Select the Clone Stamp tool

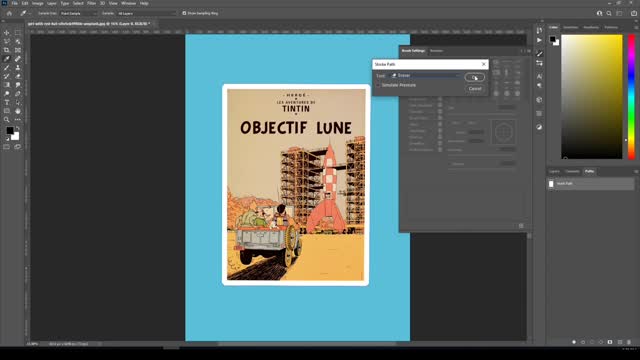[18, 67]
